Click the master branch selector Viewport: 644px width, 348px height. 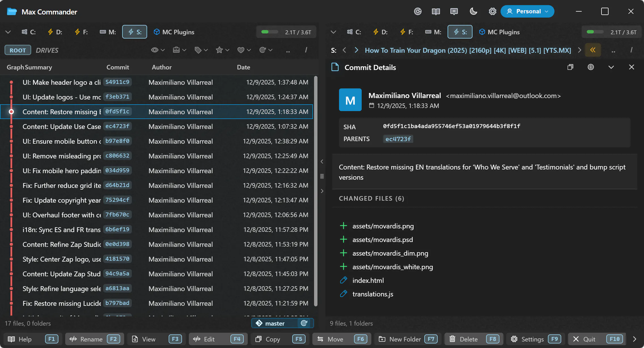point(274,323)
